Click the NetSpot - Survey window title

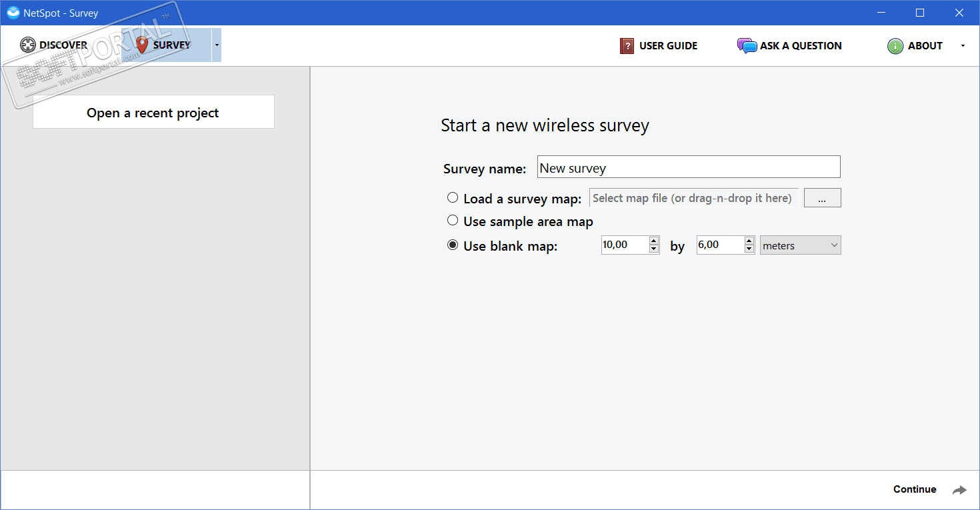point(62,13)
